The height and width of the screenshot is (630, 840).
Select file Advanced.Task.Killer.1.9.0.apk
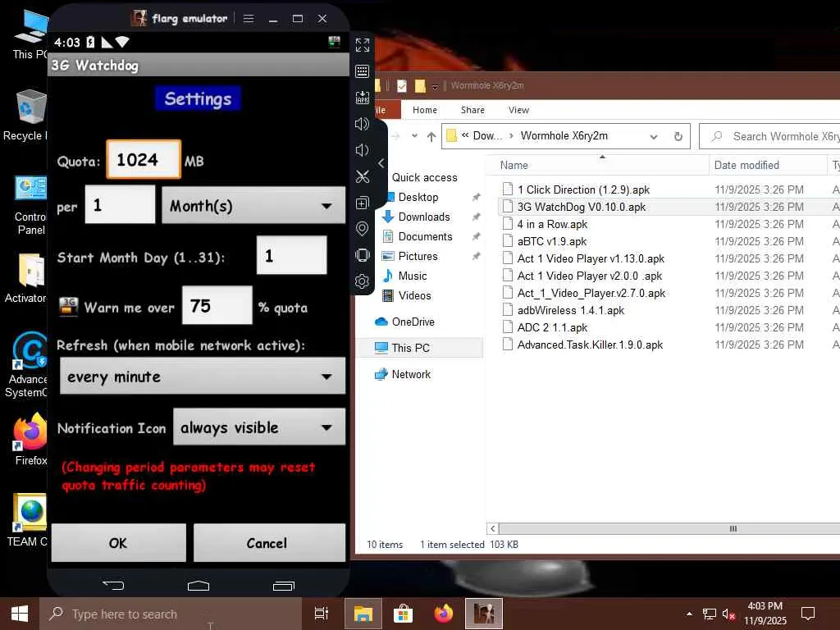point(589,345)
